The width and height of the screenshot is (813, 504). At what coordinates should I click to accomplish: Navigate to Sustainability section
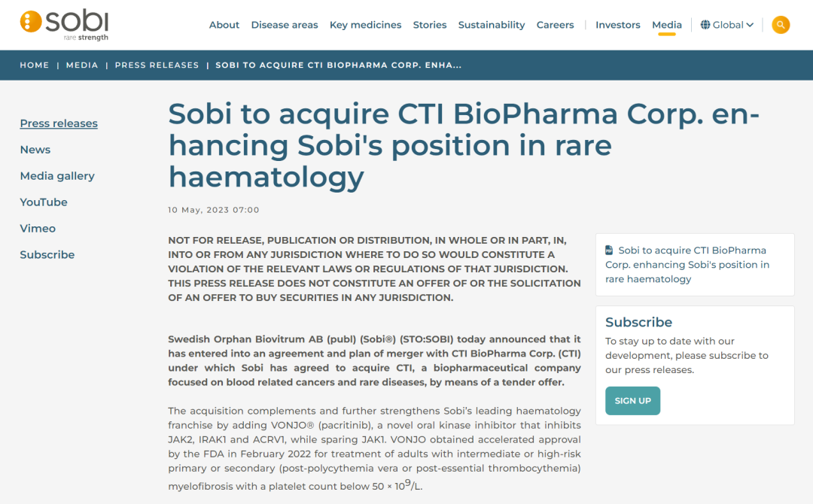492,25
